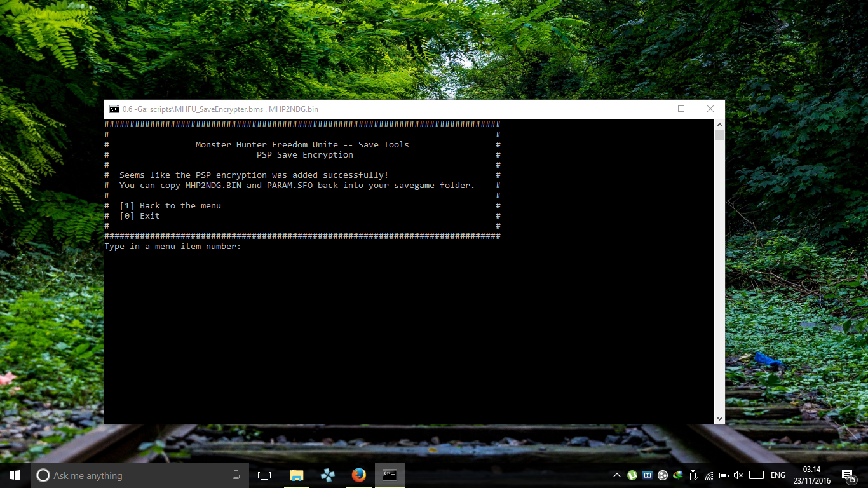Launch Firefox from the taskbar
868x488 pixels.
[x=359, y=475]
